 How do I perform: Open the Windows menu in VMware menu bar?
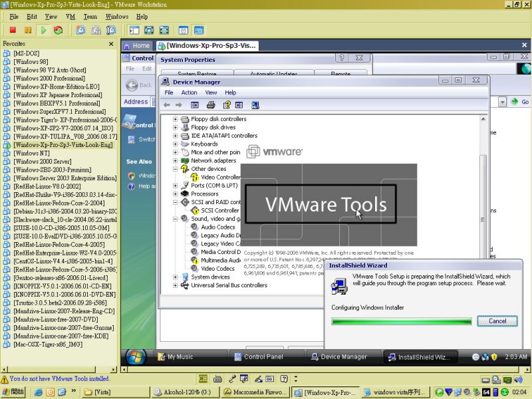coord(117,17)
